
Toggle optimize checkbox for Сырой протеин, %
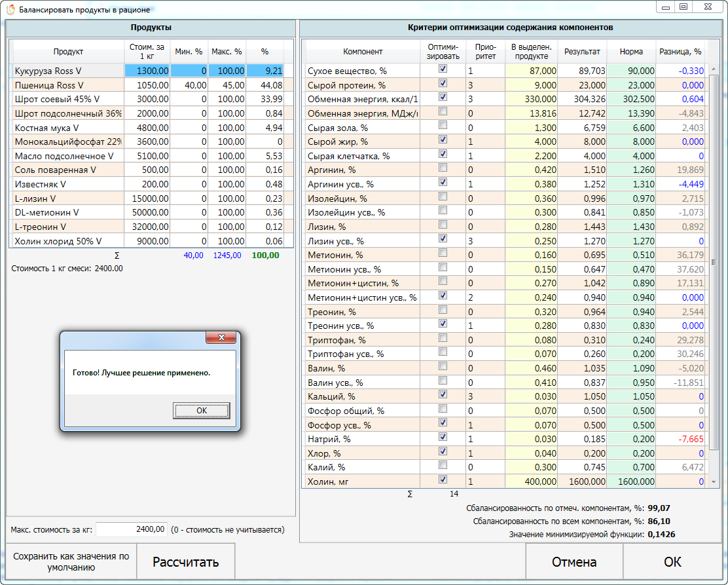pyautogui.click(x=443, y=83)
